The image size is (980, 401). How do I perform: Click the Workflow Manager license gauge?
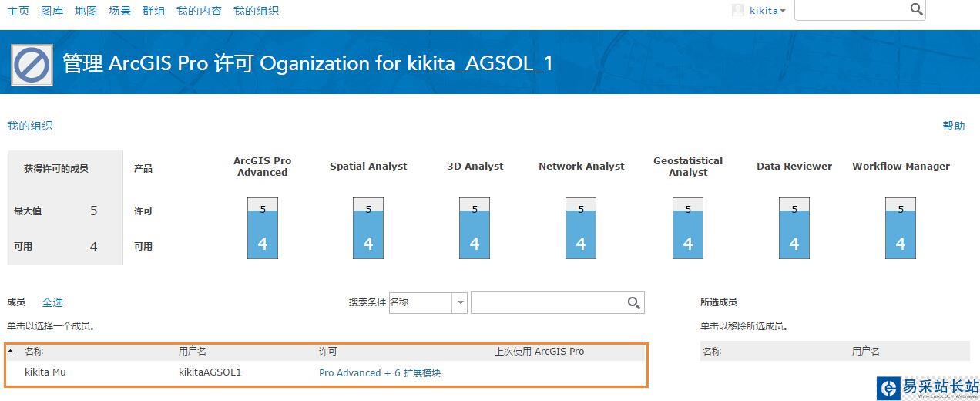[901, 228]
